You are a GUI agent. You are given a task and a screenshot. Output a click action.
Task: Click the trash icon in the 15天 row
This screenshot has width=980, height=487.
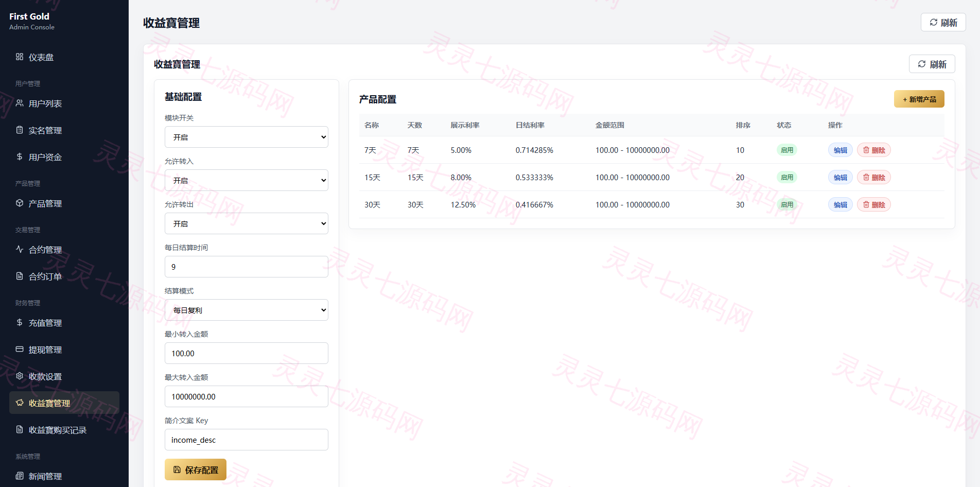(x=866, y=177)
